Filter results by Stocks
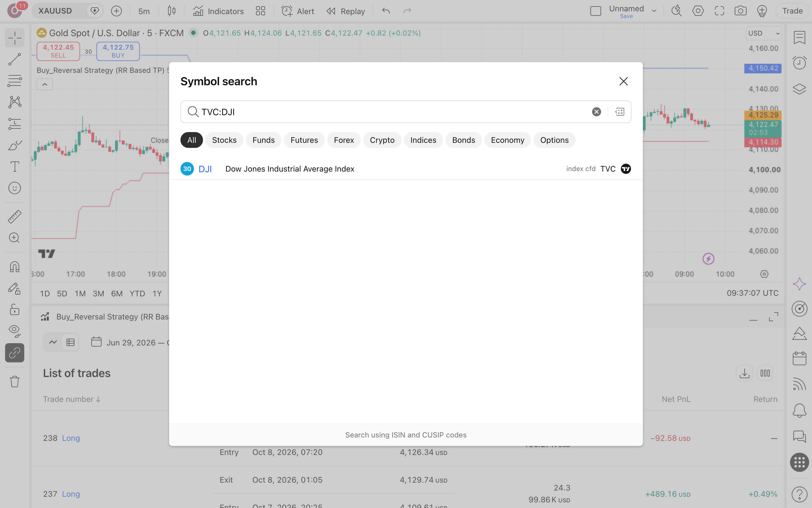812x508 pixels. [x=224, y=140]
